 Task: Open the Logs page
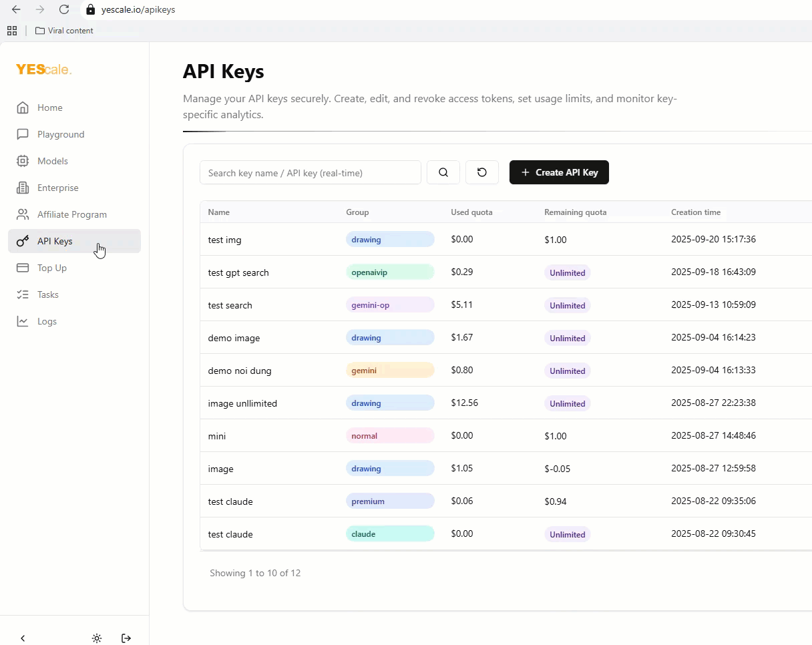coord(47,321)
